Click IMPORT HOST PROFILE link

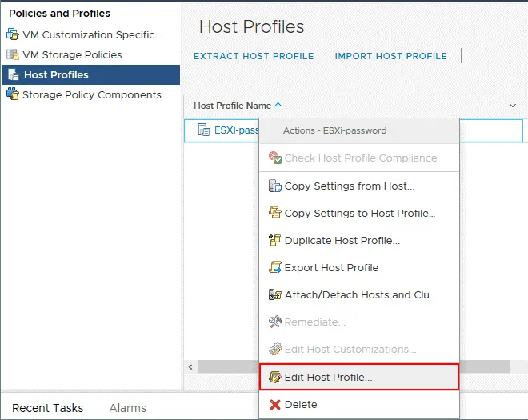tap(390, 56)
